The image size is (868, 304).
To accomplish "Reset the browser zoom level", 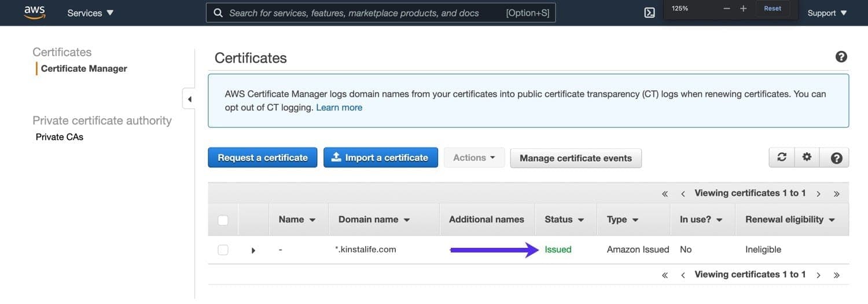I will (x=773, y=9).
